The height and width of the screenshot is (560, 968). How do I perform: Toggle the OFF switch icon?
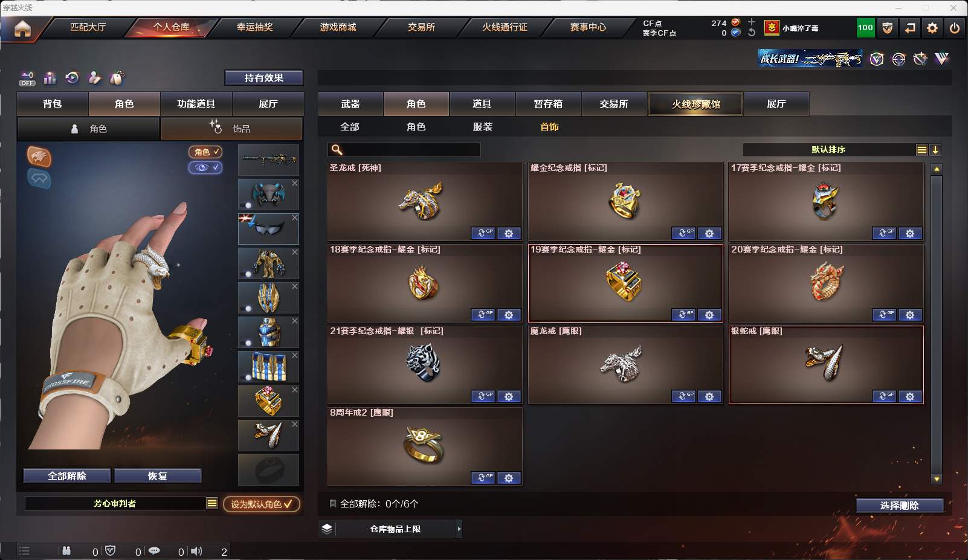point(27,79)
